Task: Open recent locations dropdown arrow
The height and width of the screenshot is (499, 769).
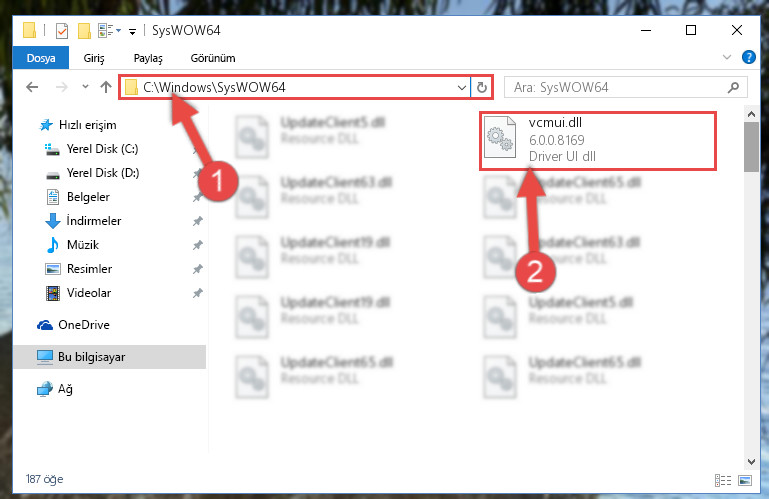Action: point(85,87)
